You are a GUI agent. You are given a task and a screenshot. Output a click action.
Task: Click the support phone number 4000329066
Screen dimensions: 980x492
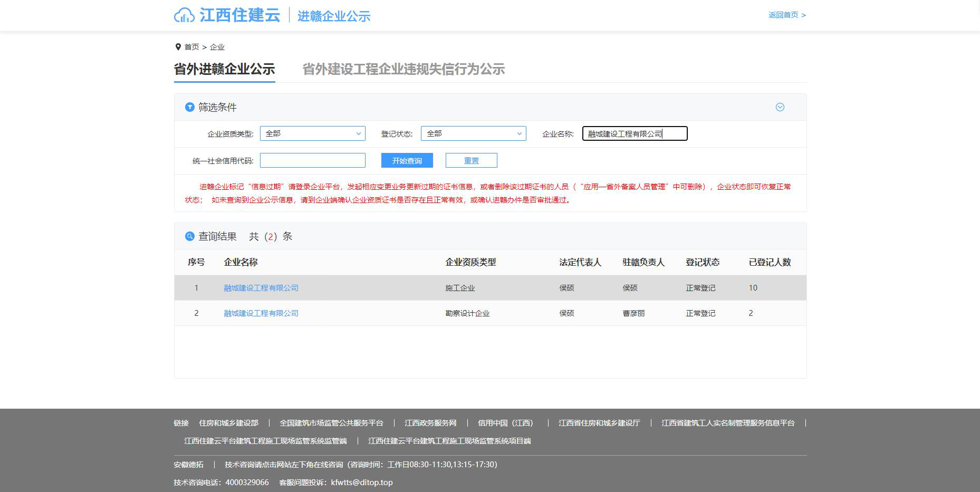(x=247, y=483)
